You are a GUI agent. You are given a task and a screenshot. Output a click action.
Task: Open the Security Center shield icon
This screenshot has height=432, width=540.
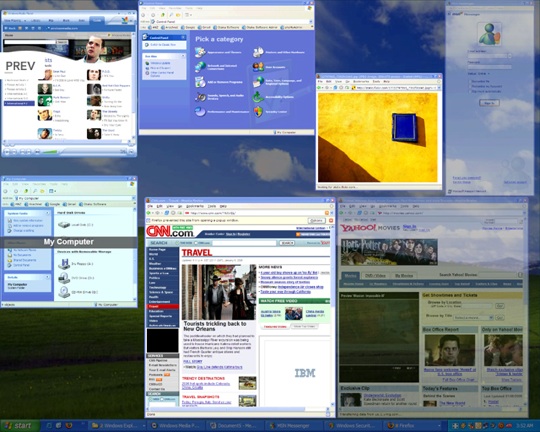pos(258,112)
